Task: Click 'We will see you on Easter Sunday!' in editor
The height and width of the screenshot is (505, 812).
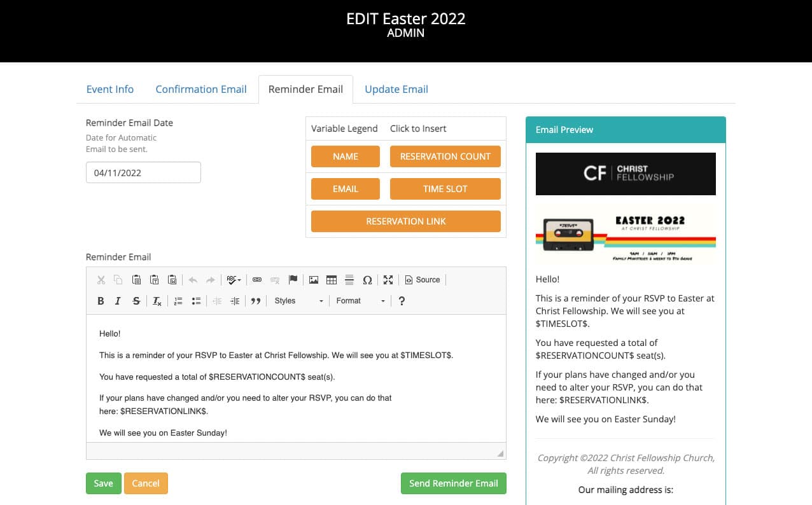Action: 163,432
